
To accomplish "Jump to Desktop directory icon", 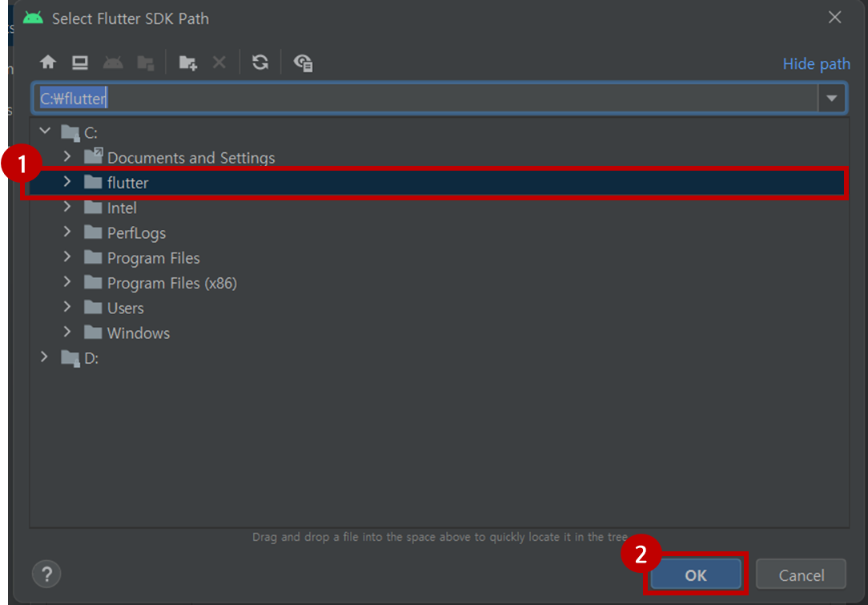I will (80, 63).
